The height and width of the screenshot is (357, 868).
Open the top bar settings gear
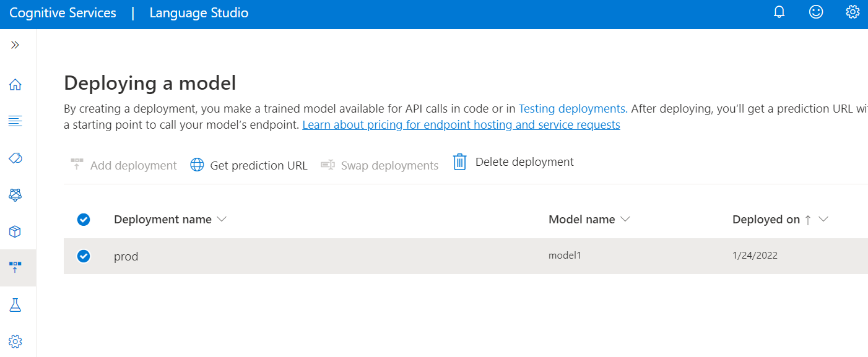(853, 12)
